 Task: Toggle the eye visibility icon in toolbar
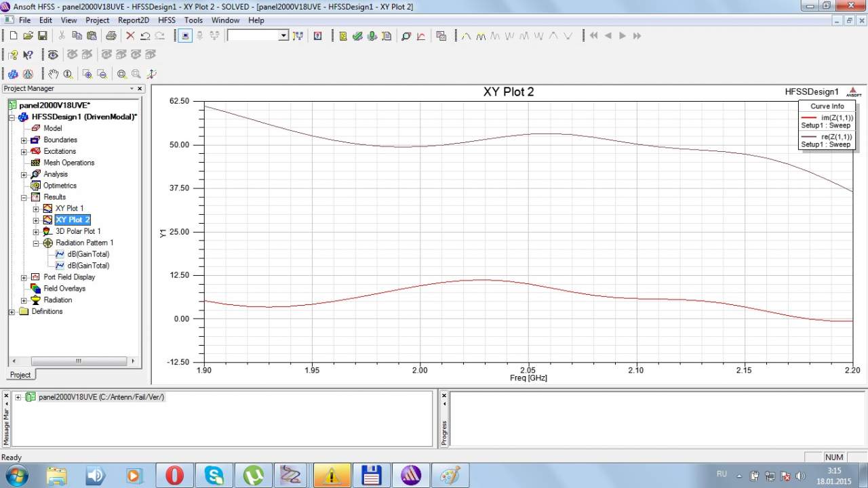pos(52,55)
